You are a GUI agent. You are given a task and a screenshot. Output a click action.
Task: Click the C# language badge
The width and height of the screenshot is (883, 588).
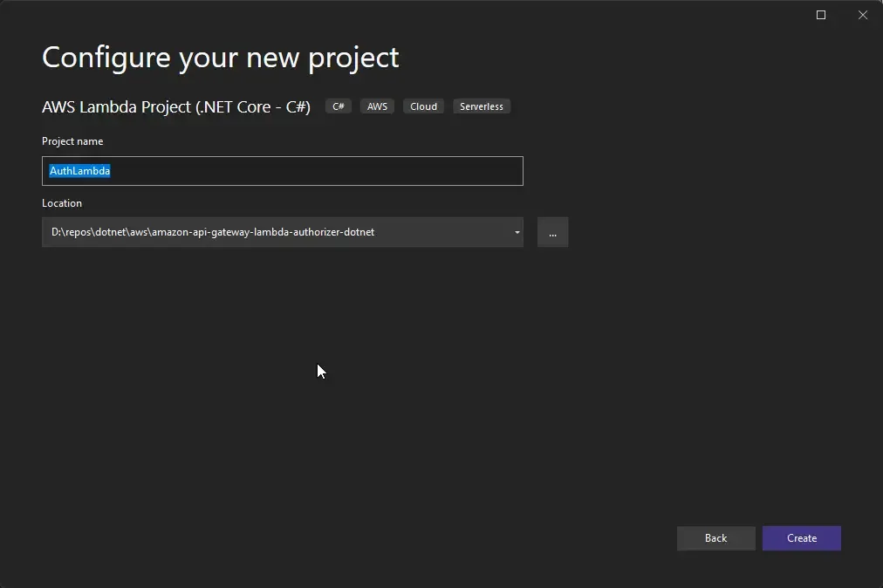338,106
